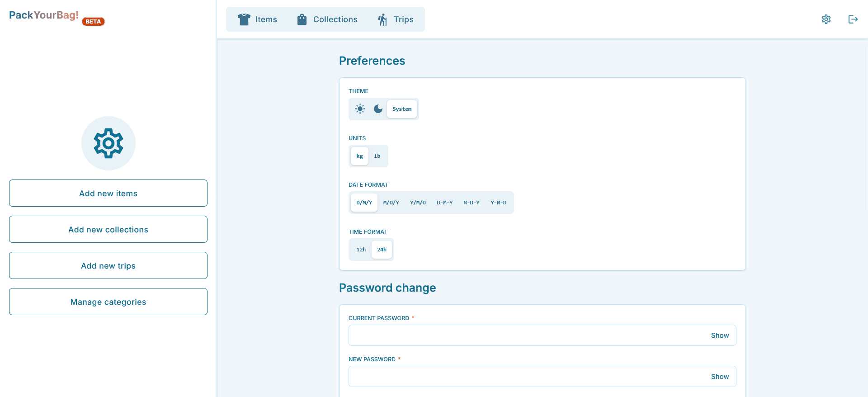Image resolution: width=868 pixels, height=397 pixels.
Task: Click the logout icon
Action: tap(853, 19)
